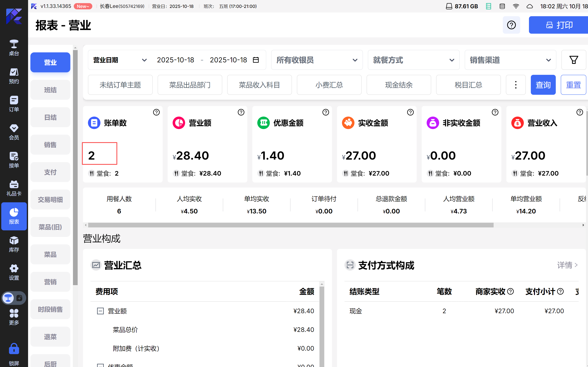The height and width of the screenshot is (367, 588).
Task: Collapse the 营业额 row in 营业汇总
Action: click(x=100, y=311)
